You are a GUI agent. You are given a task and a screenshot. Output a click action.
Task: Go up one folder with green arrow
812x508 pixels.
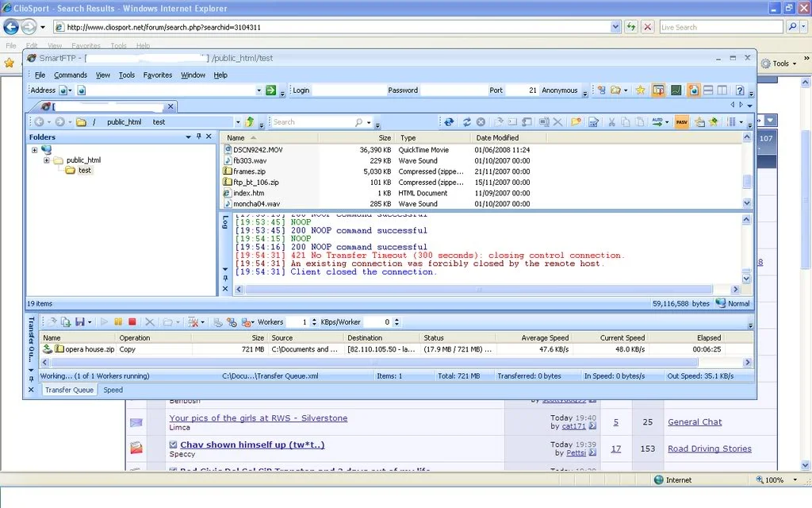click(x=249, y=121)
